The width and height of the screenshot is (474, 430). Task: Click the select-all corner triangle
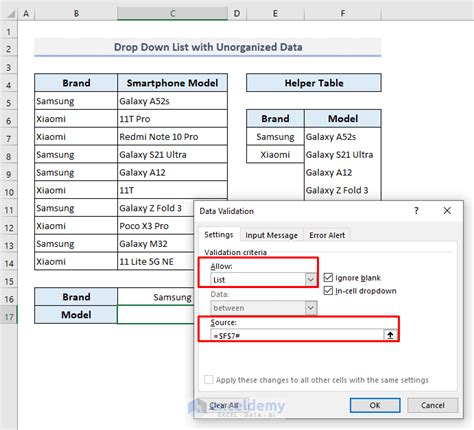[11, 14]
